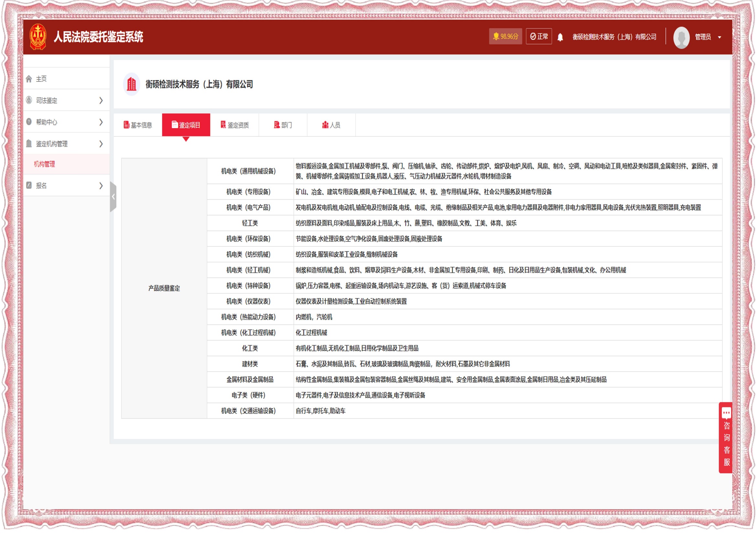
Task: Click the 主页 home icon
Action: pyautogui.click(x=29, y=79)
